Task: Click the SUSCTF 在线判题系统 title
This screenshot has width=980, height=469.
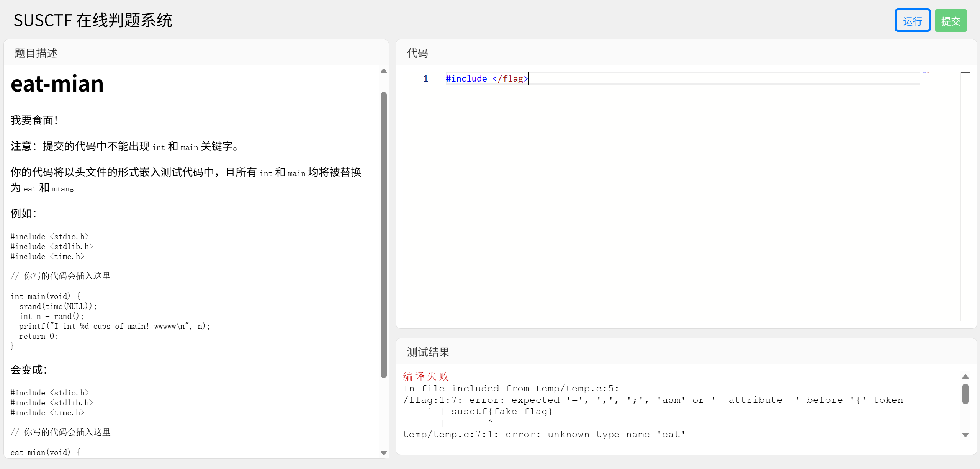Action: pyautogui.click(x=93, y=20)
